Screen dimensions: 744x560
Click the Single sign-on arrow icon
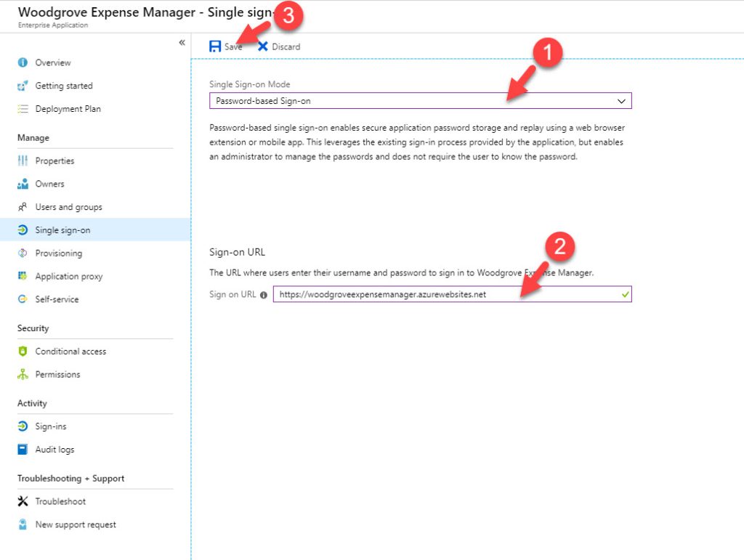[x=23, y=230]
